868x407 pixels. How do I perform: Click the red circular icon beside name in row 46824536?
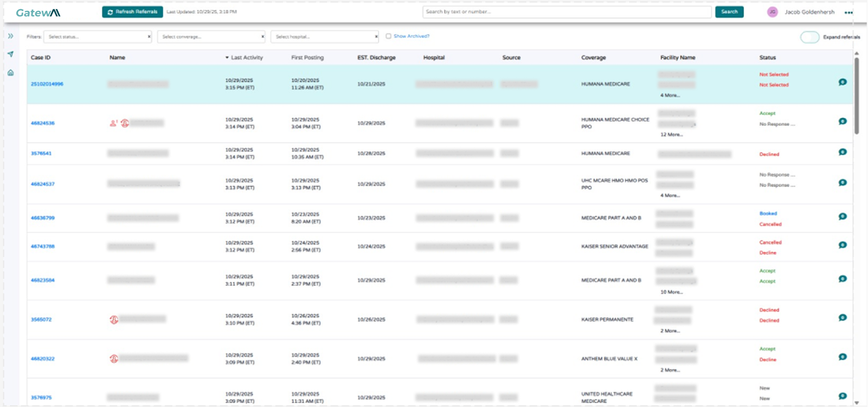click(125, 123)
